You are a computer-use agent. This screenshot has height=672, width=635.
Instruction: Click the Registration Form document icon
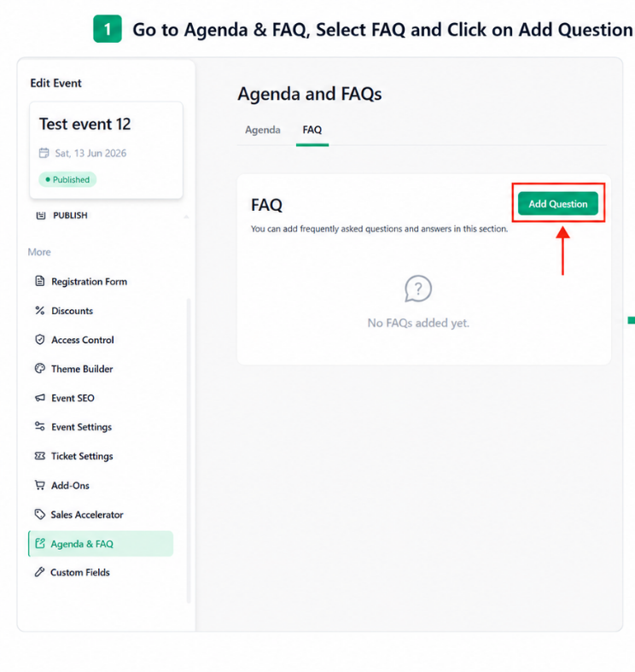(40, 281)
